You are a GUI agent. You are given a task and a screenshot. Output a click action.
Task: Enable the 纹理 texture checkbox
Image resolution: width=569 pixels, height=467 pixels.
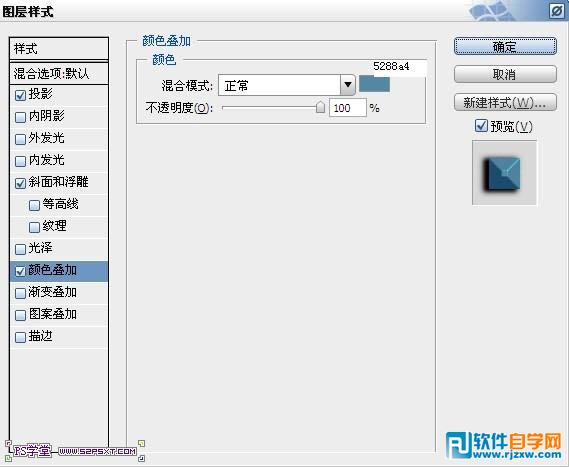(34, 227)
